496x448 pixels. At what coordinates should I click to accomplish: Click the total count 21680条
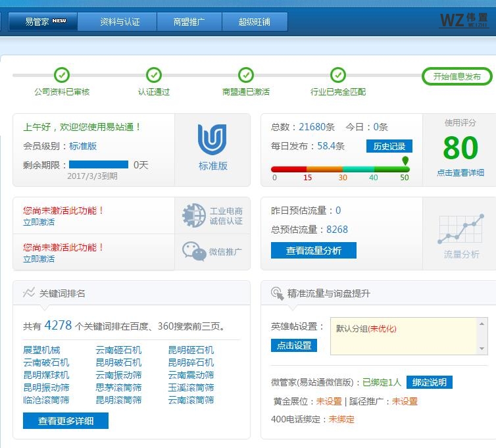coord(316,127)
